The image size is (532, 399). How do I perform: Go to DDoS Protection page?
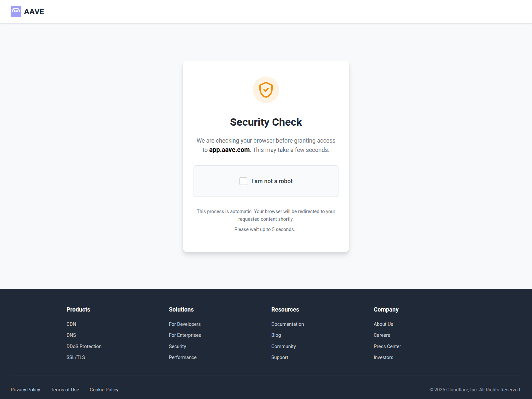[x=84, y=346]
